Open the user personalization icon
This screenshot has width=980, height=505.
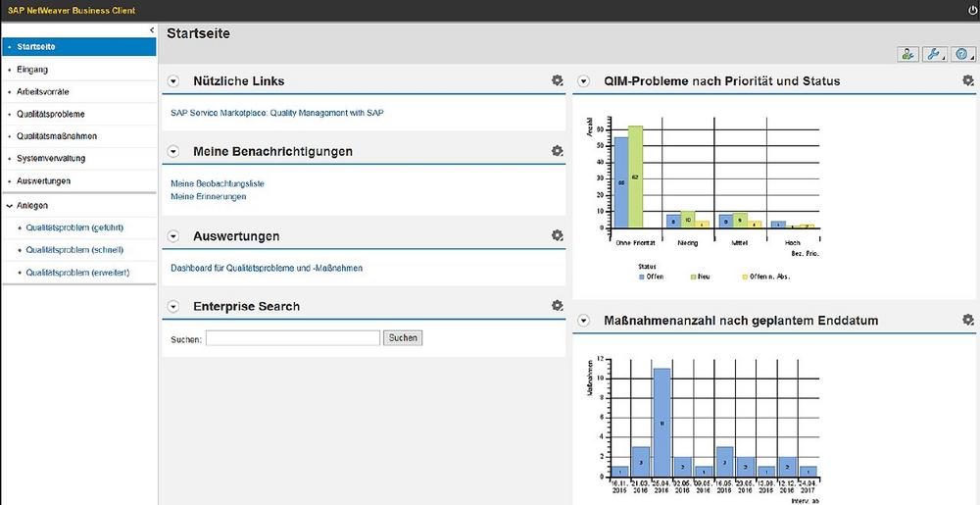click(x=906, y=55)
